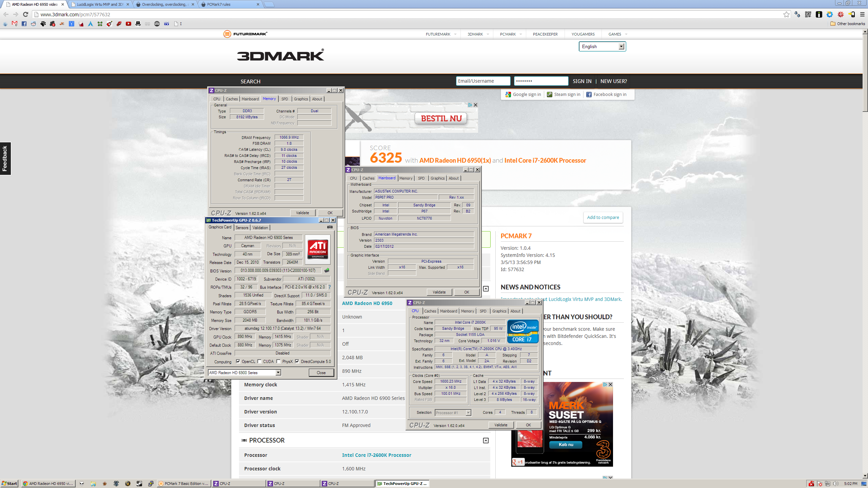Open the blue calendar bookmark icon
This screenshot has width=868, height=488.
point(72,24)
